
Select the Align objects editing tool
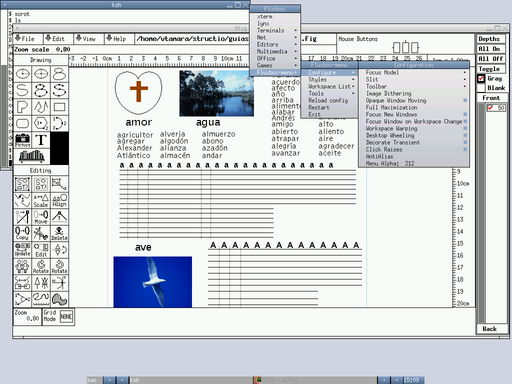59,200
